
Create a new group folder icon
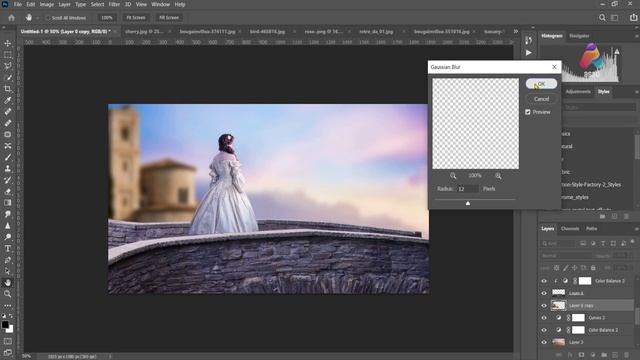pos(604,355)
